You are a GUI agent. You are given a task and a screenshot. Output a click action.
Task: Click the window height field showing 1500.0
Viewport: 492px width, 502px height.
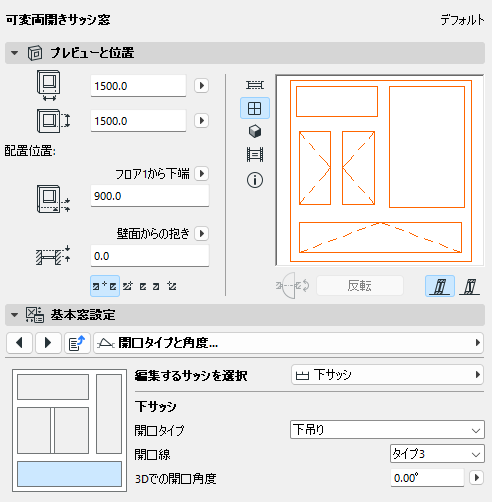tap(138, 121)
